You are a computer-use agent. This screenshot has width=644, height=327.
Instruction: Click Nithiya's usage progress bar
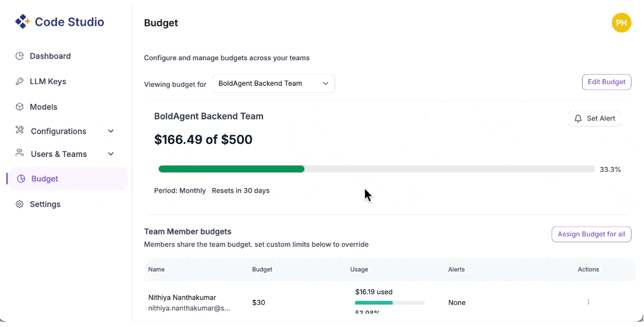[390, 303]
